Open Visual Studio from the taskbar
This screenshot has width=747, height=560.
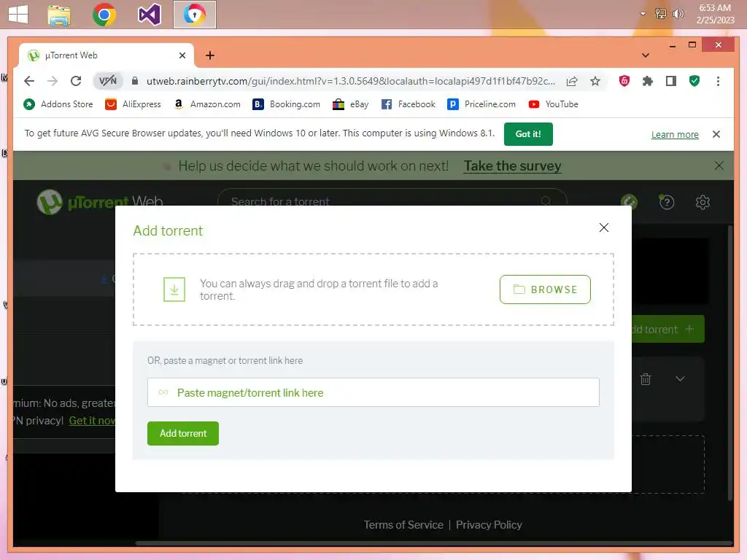(x=149, y=15)
